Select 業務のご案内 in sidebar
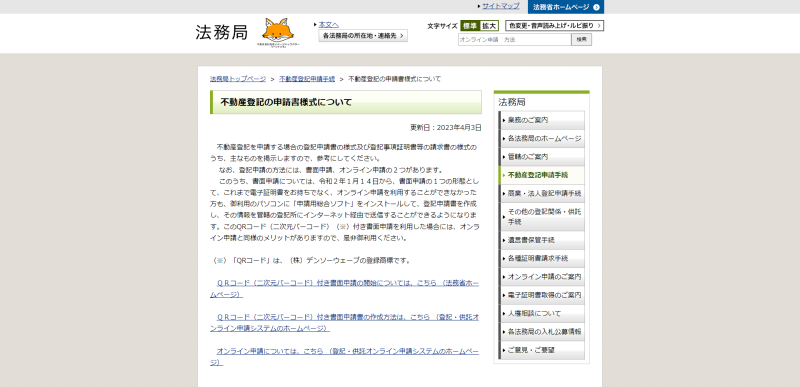Viewport: 800px width, 387px height. (x=542, y=120)
